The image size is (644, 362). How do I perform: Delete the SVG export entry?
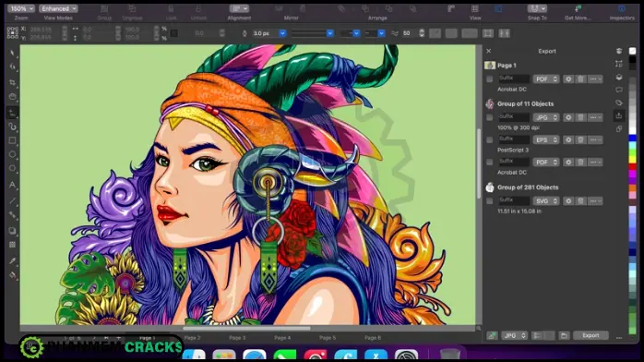click(x=580, y=201)
